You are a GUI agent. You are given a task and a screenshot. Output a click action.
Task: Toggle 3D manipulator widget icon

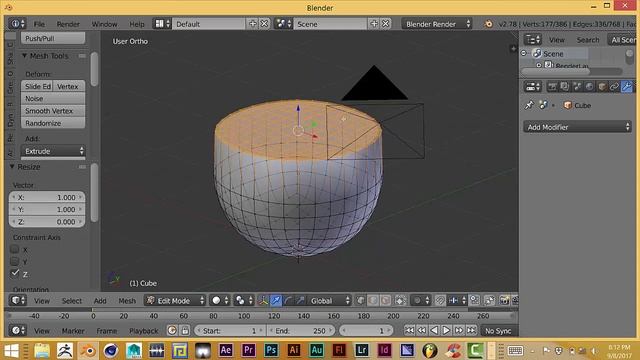pyautogui.click(x=263, y=301)
